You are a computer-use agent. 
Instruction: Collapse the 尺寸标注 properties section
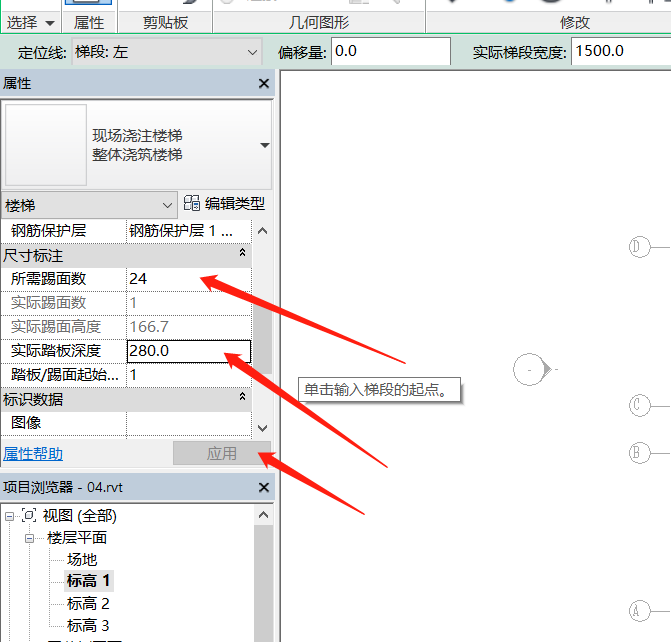pyautogui.click(x=242, y=256)
